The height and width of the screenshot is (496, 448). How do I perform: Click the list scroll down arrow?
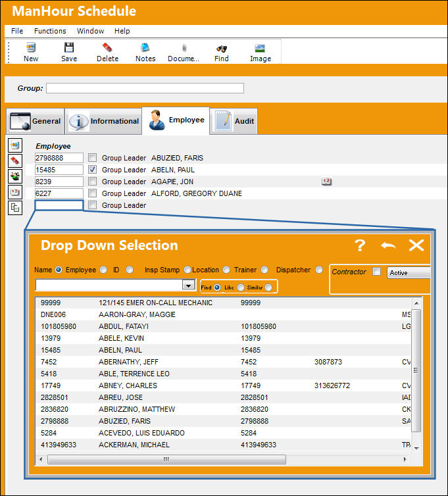point(416,448)
